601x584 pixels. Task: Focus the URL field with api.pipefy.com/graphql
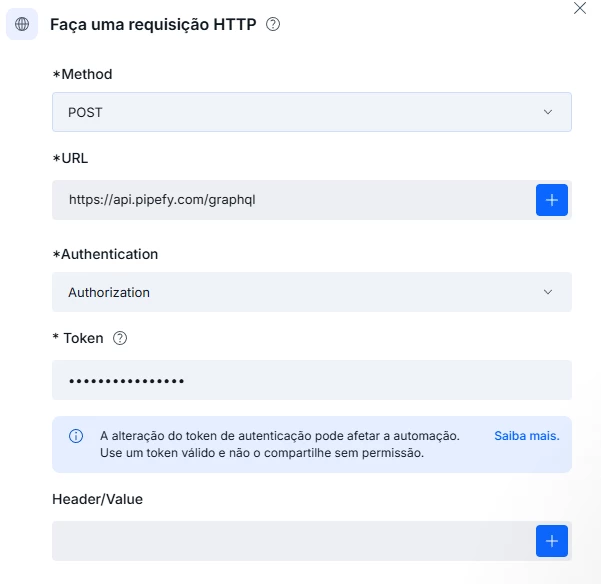294,200
